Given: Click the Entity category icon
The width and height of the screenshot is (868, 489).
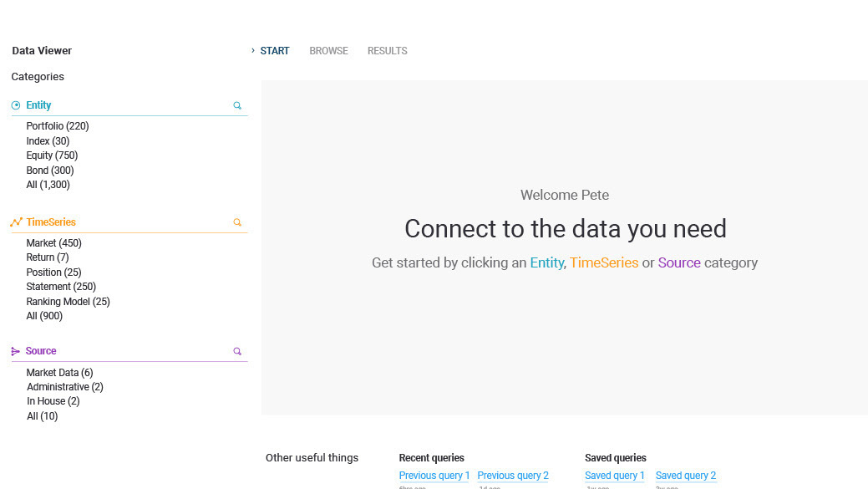Looking at the screenshot, I should pyautogui.click(x=16, y=105).
